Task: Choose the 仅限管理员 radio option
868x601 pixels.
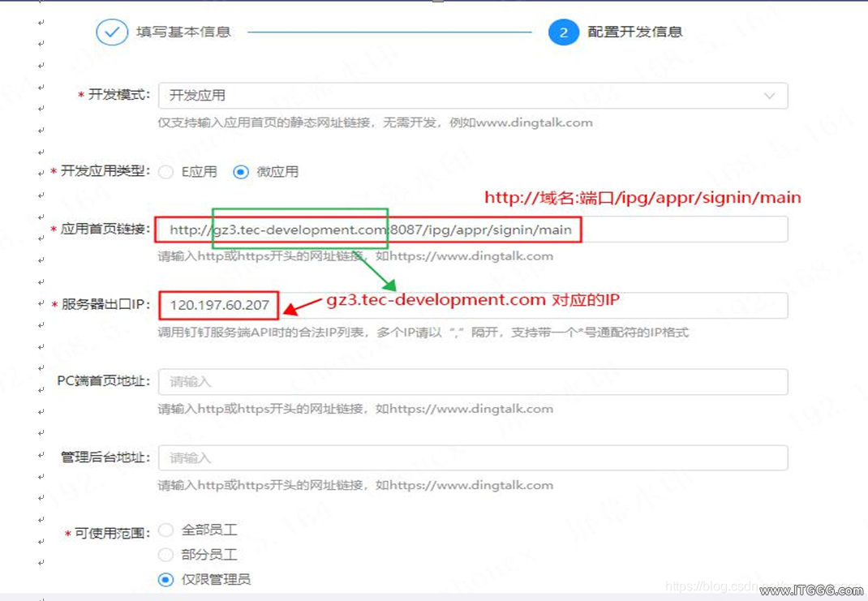Action: 166,579
